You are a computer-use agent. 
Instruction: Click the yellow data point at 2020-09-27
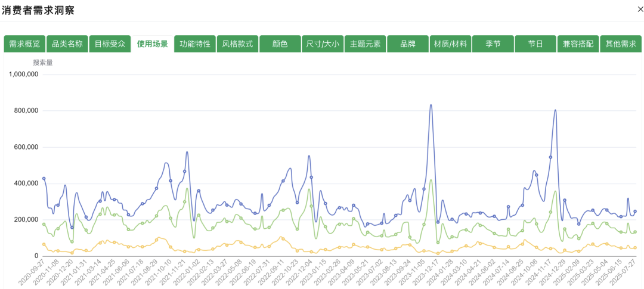point(44,244)
